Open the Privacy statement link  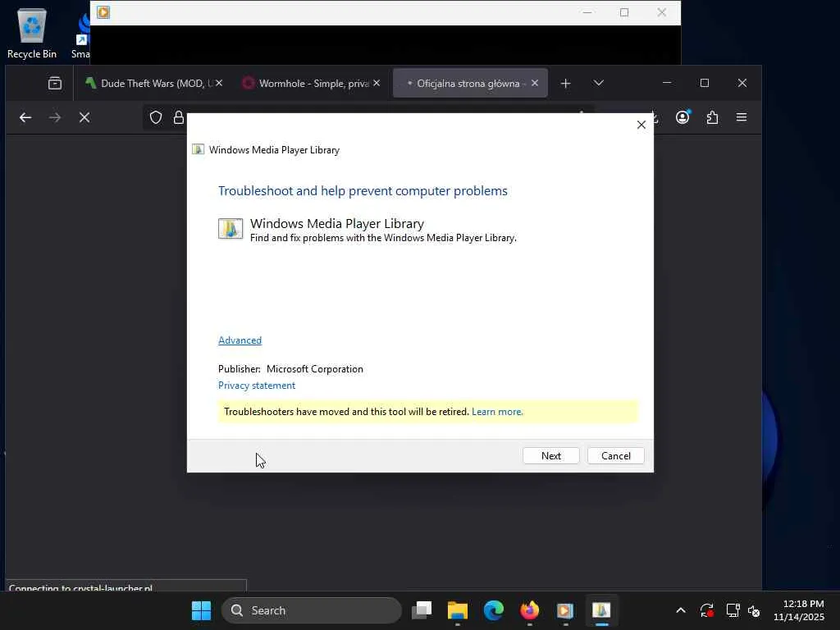257,386
